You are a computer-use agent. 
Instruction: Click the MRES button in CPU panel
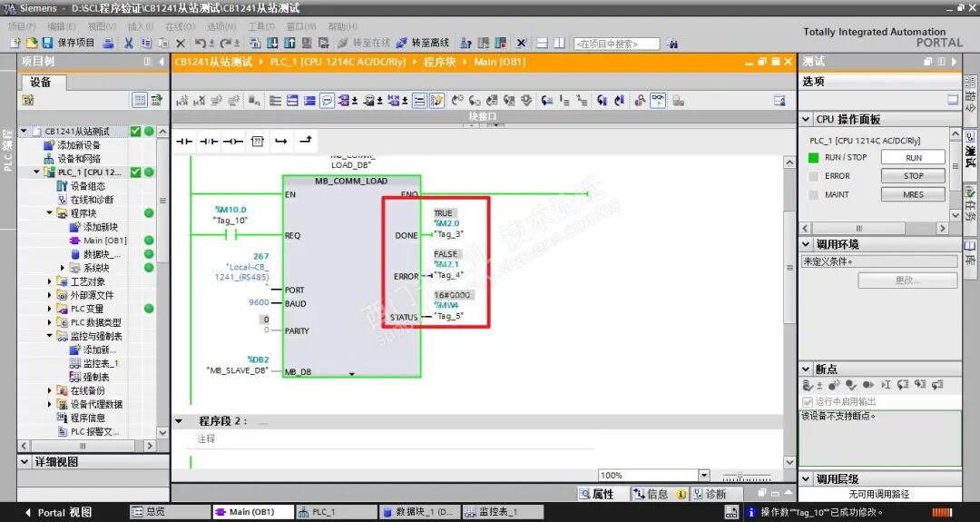pos(913,194)
